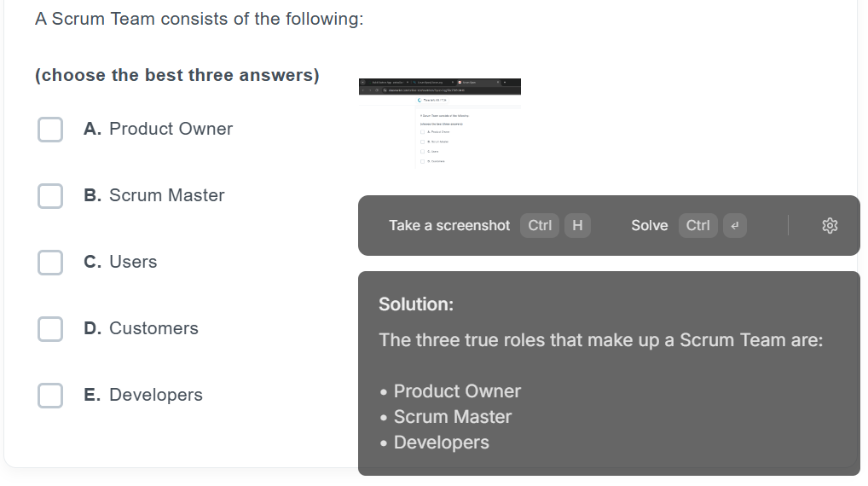Click the 'Solution:' heading in the panel
868x486 pixels.
(x=416, y=304)
